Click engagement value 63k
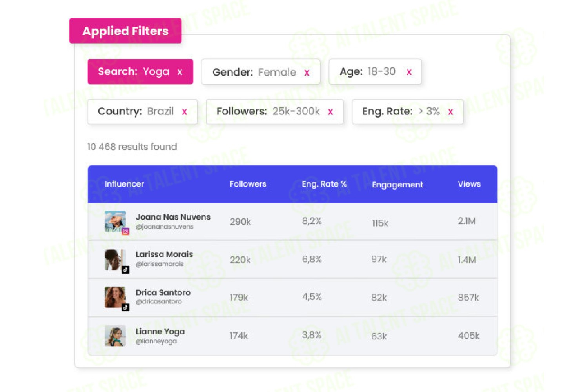Viewport: 588px width, 392px height. pos(379,336)
